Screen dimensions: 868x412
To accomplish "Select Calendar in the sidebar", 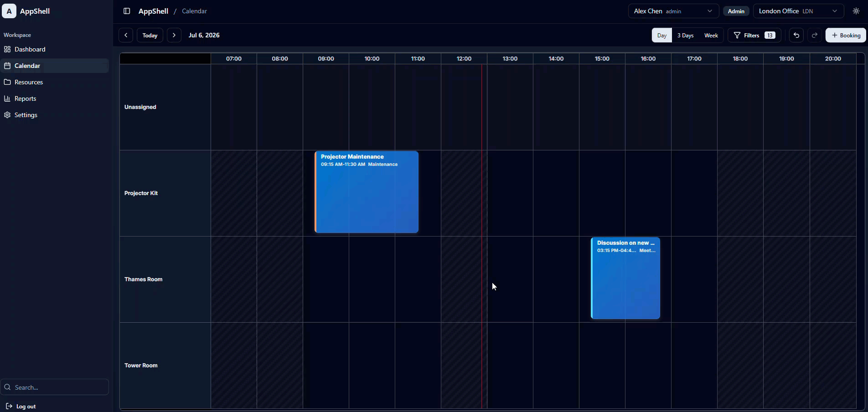I will point(55,66).
